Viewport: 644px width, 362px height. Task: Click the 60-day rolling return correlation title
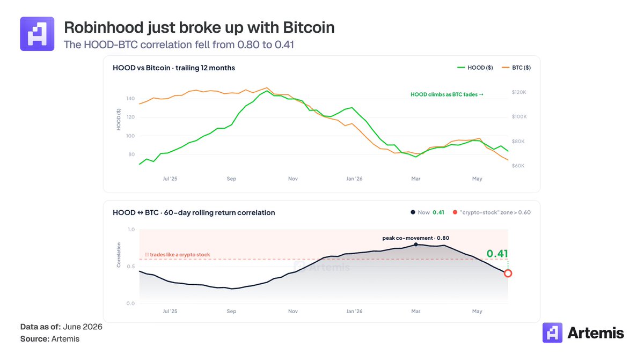tap(194, 212)
